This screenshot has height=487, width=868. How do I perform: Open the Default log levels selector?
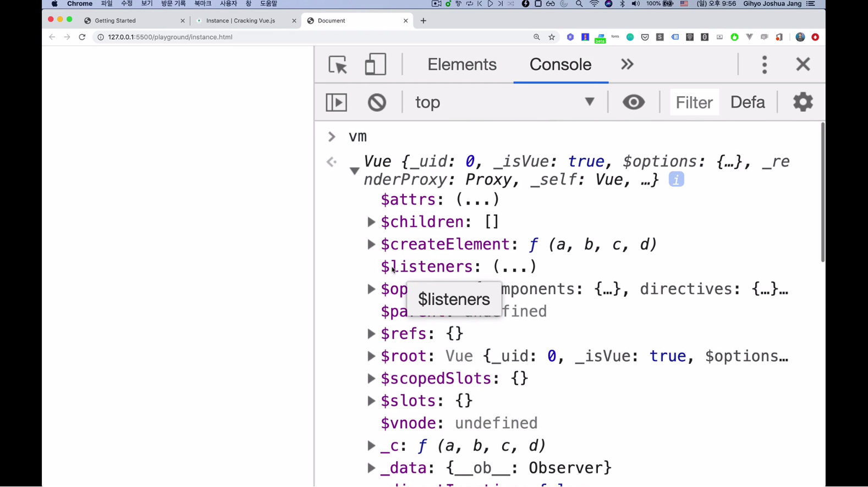point(747,102)
